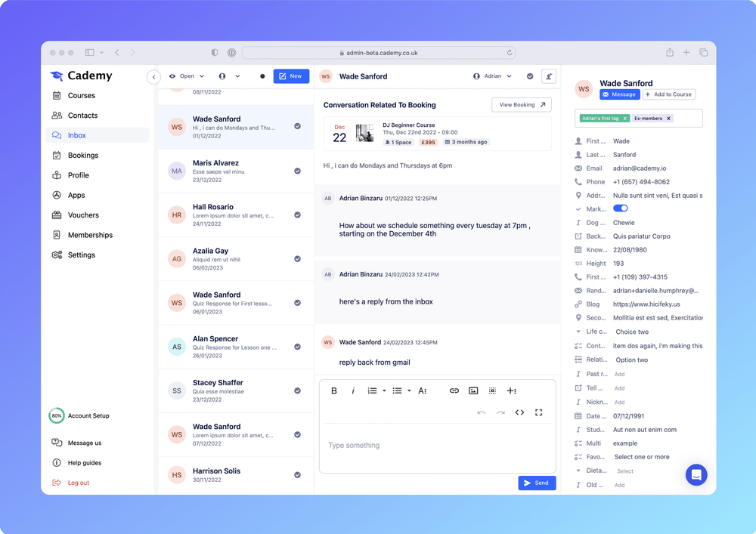756x534 pixels.
Task: Send the message with the Send button
Action: tap(537, 483)
